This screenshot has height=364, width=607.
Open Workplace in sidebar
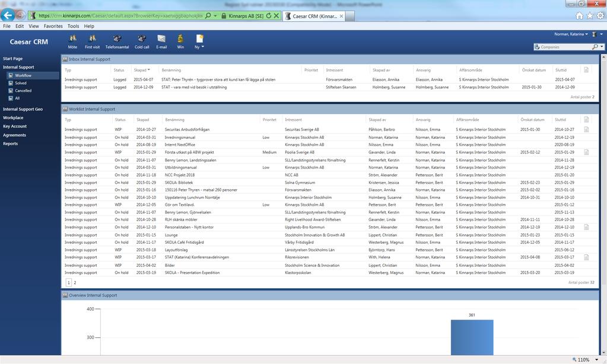(13, 117)
